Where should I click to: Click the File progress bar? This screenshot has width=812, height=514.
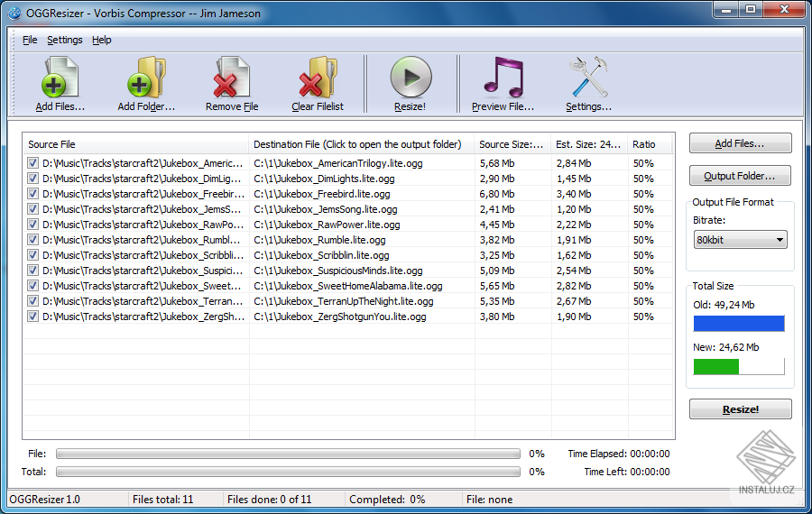click(x=288, y=454)
